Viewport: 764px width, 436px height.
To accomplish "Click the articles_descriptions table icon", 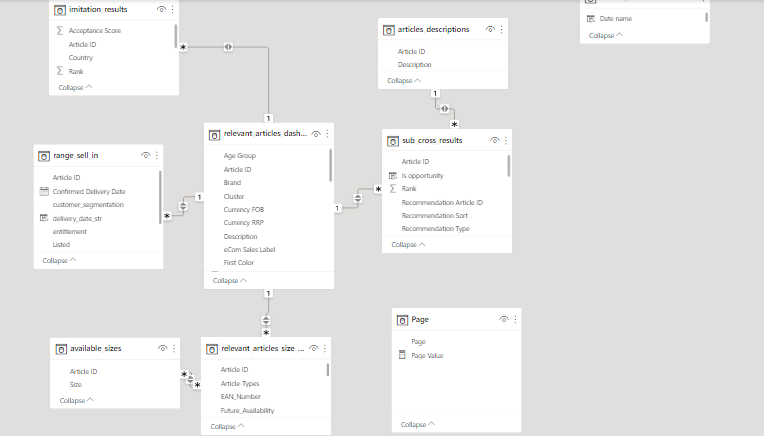I will point(388,30).
